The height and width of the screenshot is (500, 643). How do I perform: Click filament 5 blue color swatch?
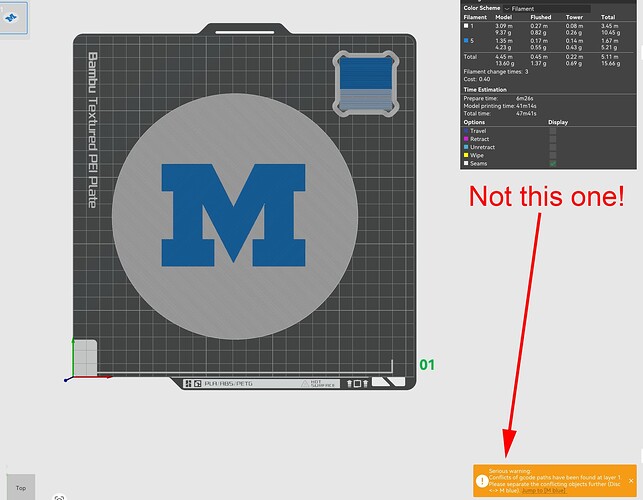pos(466,41)
